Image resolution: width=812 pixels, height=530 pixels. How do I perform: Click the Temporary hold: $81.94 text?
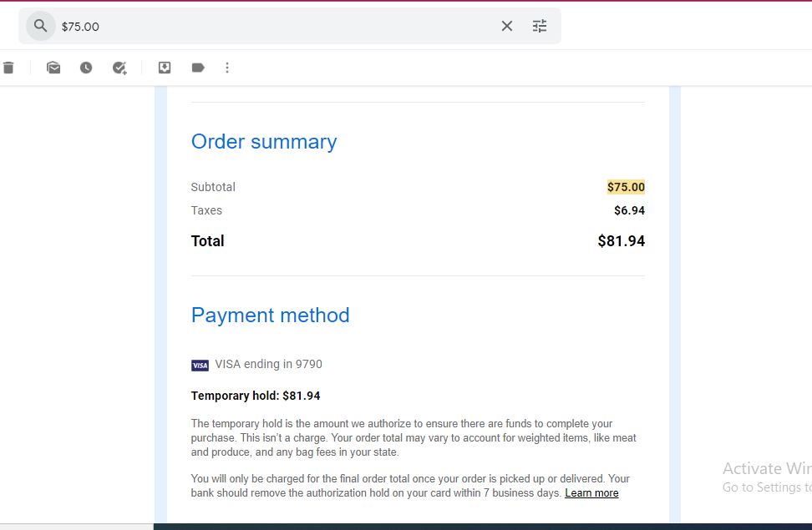tap(256, 396)
